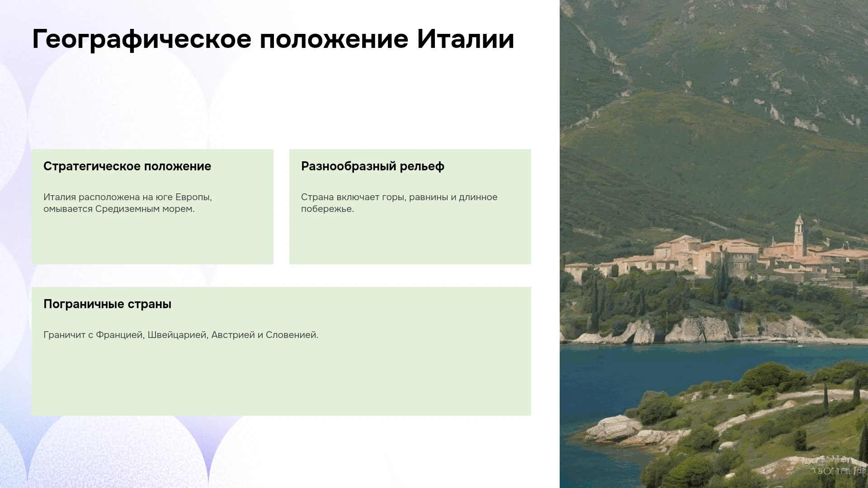Click the text listing bordering countries
Image resolution: width=868 pixels, height=488 pixels.
pyautogui.click(x=181, y=335)
